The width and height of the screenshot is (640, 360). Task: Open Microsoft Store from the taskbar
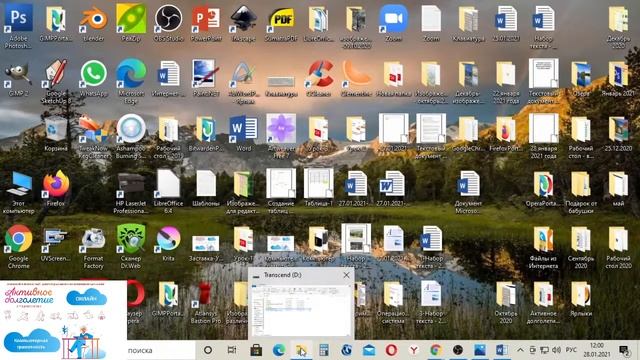click(x=256, y=350)
